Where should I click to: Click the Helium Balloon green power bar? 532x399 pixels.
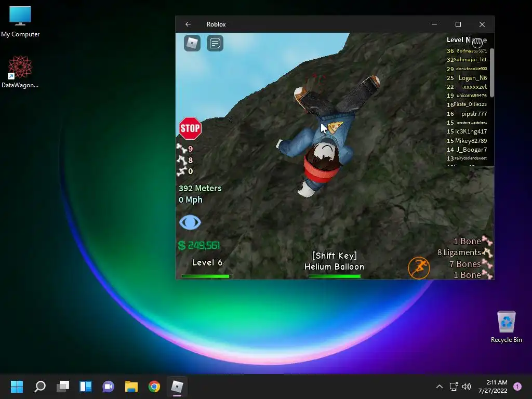335,276
